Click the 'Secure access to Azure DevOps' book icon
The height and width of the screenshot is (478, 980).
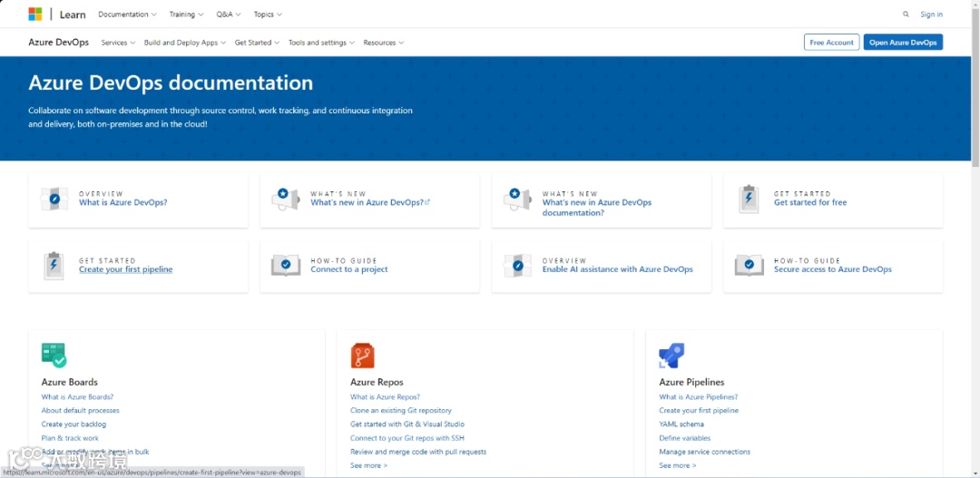coord(749,266)
